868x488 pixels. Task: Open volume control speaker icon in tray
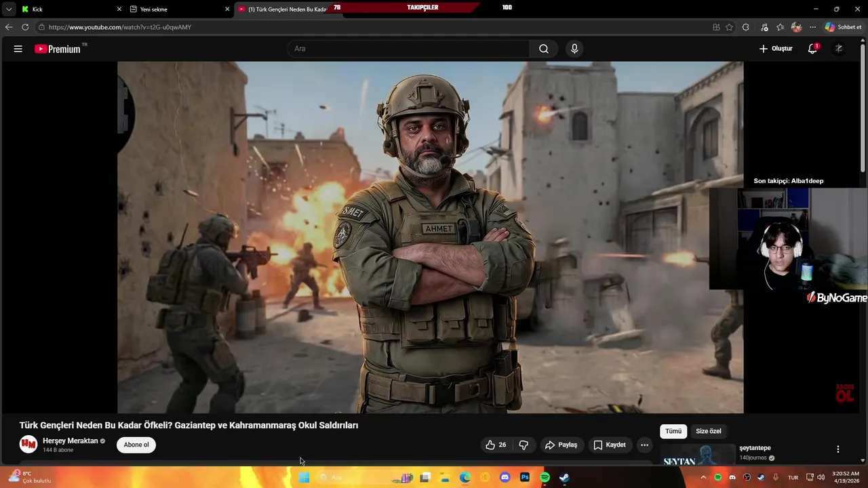pos(821,477)
